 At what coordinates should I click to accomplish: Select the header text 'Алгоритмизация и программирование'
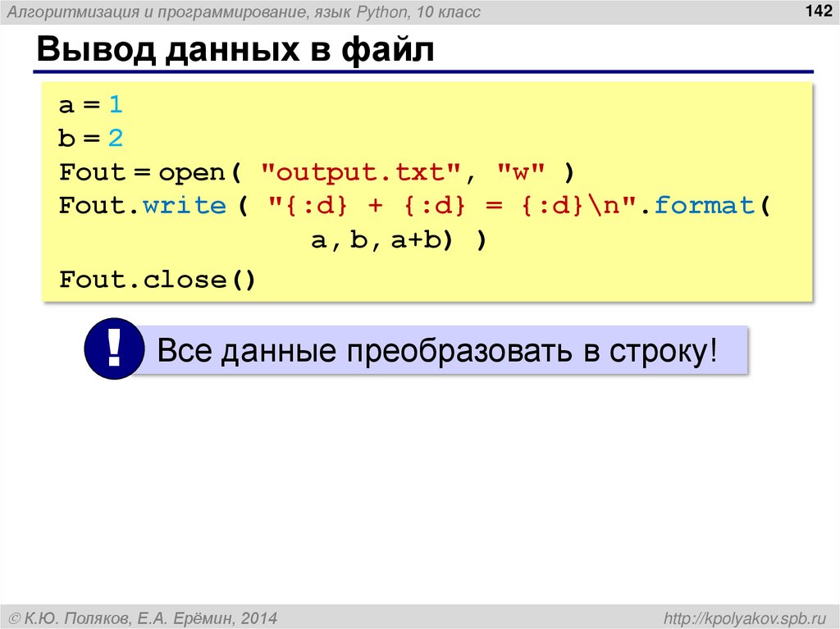point(157,11)
